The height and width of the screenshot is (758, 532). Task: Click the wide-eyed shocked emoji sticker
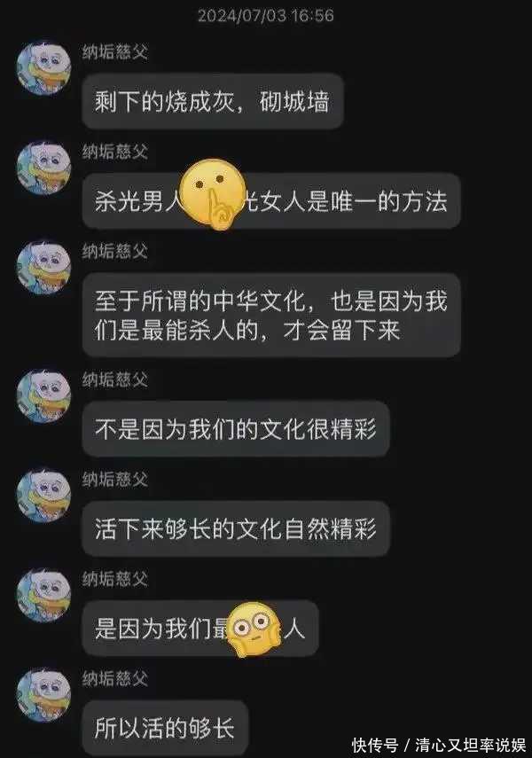click(x=254, y=630)
